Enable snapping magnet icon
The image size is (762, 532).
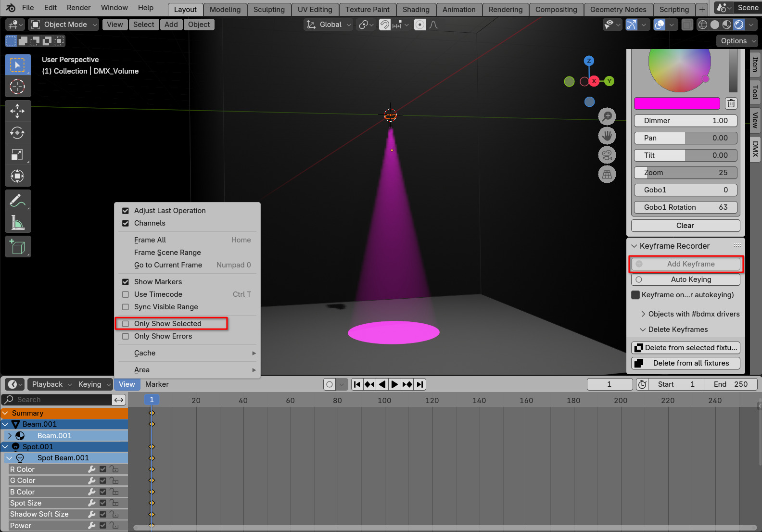coord(384,25)
